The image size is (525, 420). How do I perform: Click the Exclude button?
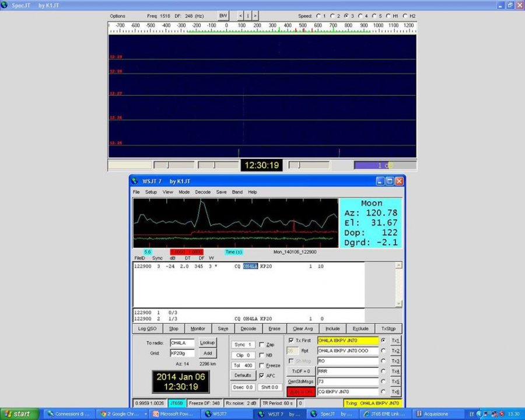(x=360, y=328)
